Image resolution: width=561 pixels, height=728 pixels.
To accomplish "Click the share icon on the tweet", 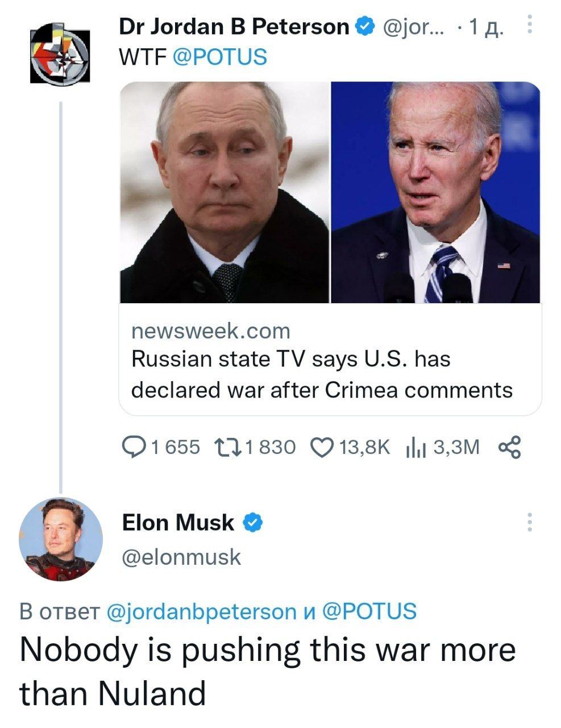I will [509, 448].
